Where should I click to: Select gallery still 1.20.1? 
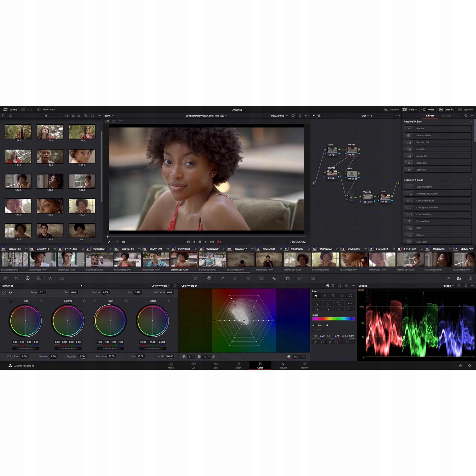(x=50, y=156)
